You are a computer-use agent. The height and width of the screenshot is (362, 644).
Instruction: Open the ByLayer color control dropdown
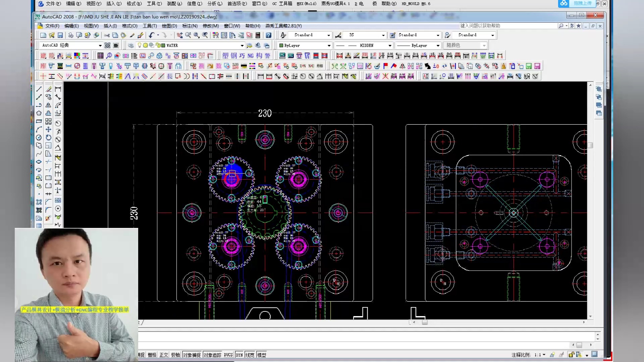click(x=329, y=46)
